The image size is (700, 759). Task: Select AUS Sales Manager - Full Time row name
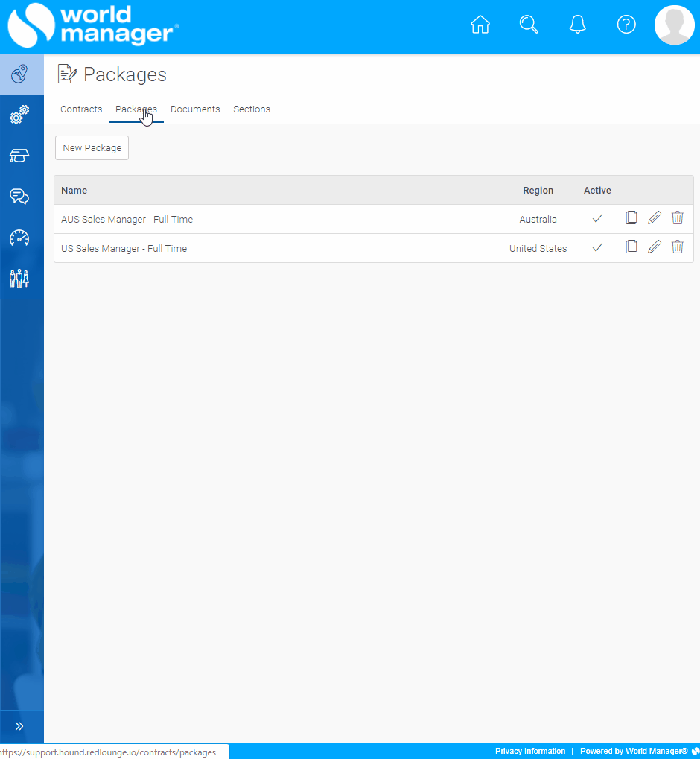pyautogui.click(x=127, y=219)
